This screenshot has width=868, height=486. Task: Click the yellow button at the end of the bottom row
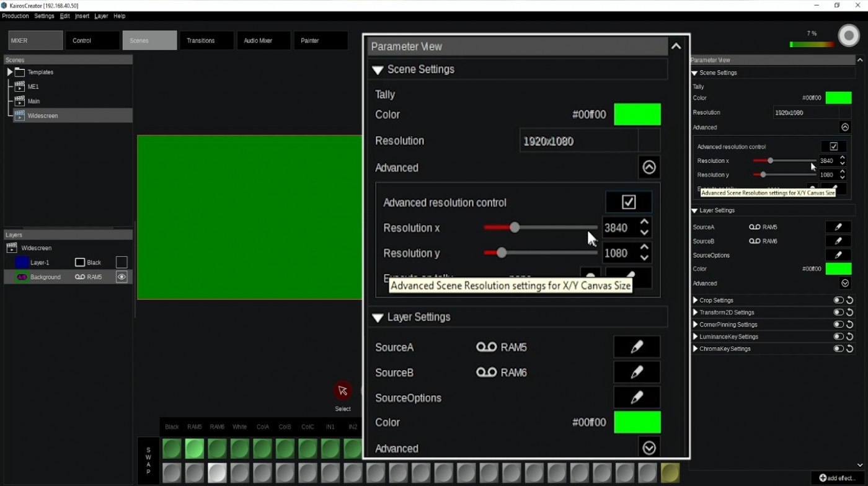[x=670, y=472]
